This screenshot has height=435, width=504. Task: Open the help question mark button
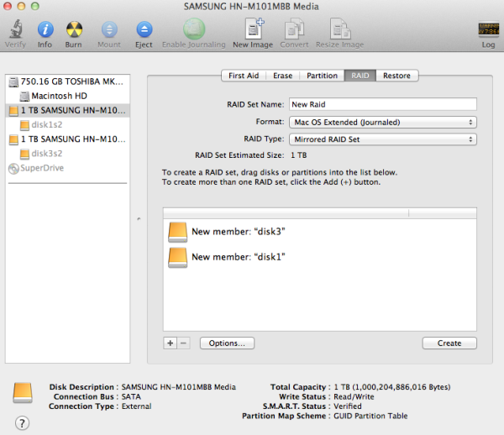click(x=22, y=422)
